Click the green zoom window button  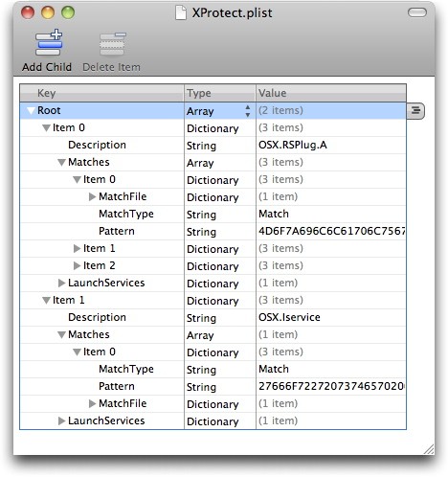pos(68,12)
